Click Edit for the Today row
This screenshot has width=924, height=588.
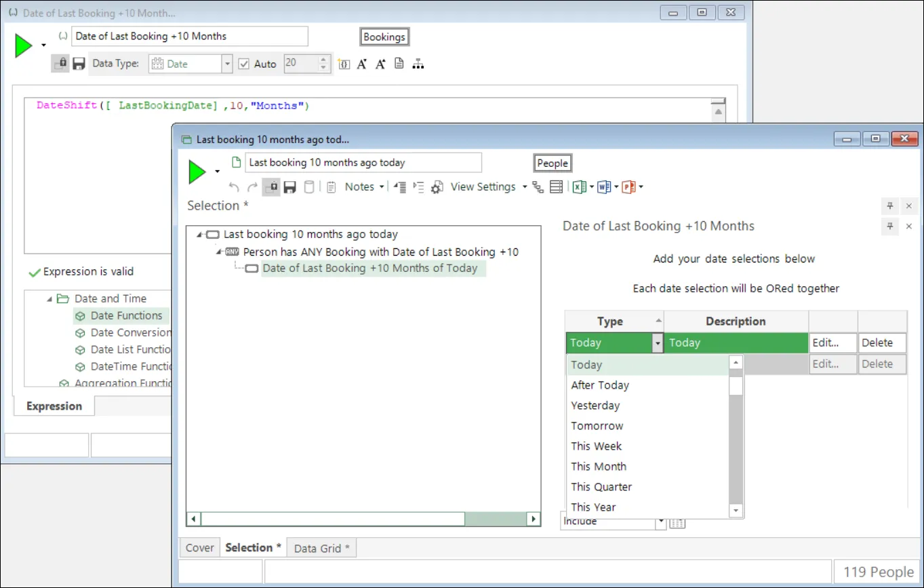pyautogui.click(x=833, y=343)
